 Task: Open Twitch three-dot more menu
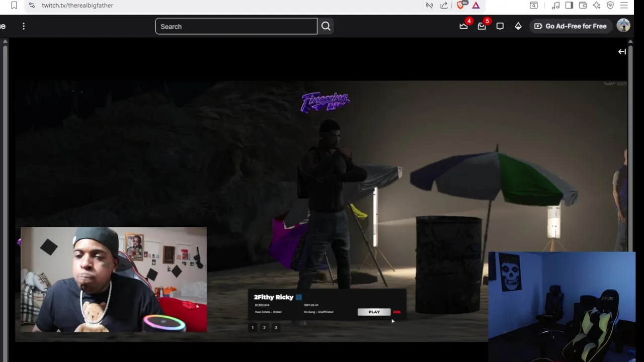click(x=24, y=26)
